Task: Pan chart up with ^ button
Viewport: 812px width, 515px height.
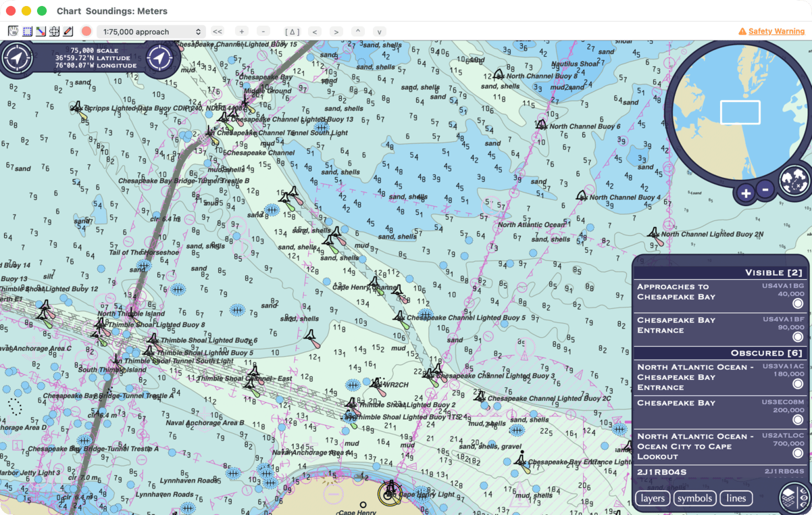Action: tap(358, 31)
